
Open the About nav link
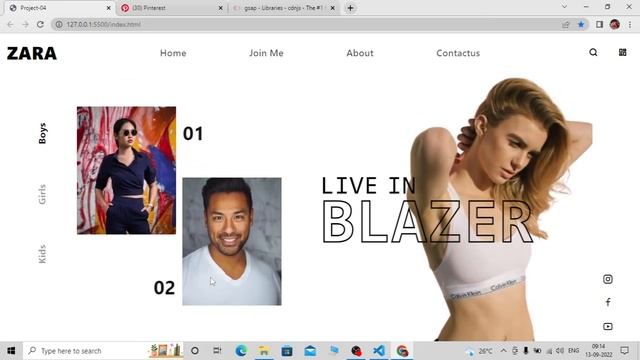click(360, 53)
